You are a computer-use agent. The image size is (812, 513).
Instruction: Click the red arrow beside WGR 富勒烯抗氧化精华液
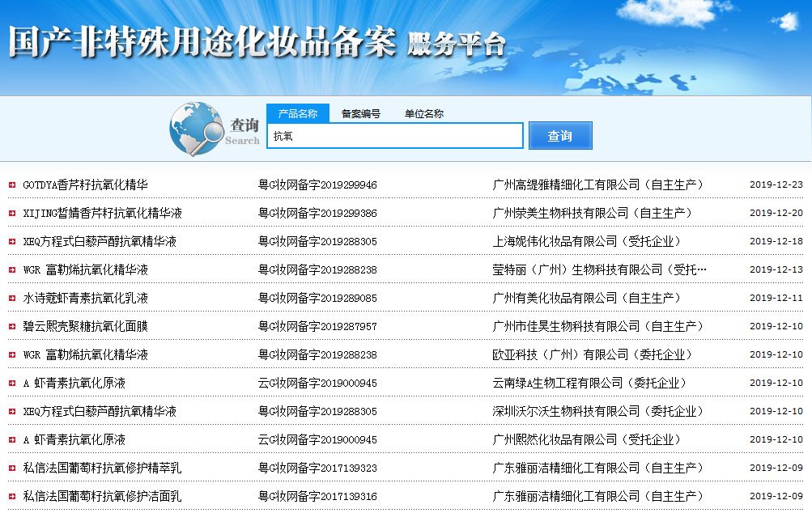pyautogui.click(x=11, y=269)
